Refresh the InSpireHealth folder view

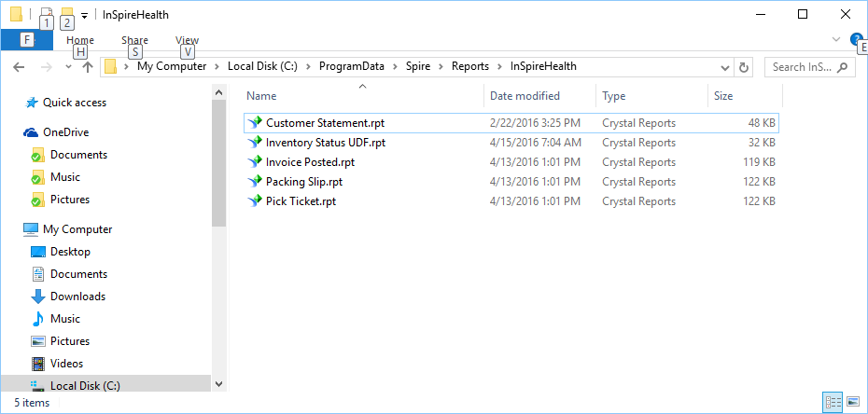(x=744, y=67)
